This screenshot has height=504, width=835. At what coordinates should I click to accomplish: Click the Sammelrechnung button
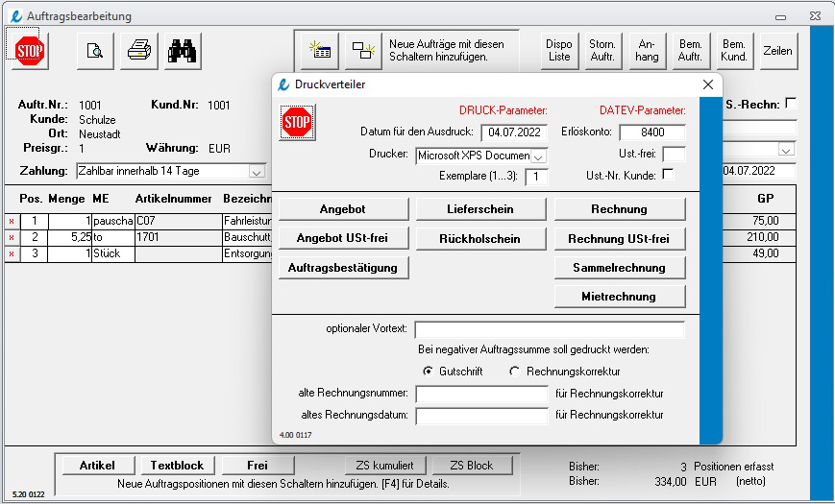click(x=620, y=268)
